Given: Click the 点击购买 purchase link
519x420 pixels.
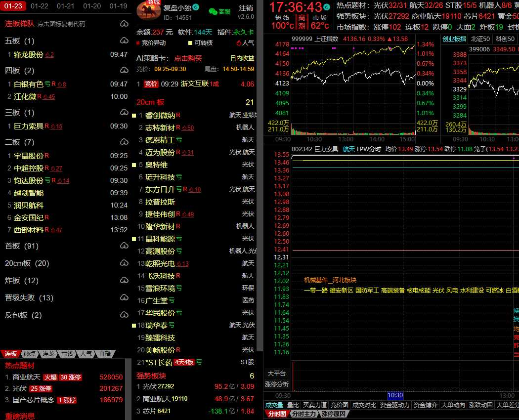Looking at the screenshot, I should pos(188,58).
